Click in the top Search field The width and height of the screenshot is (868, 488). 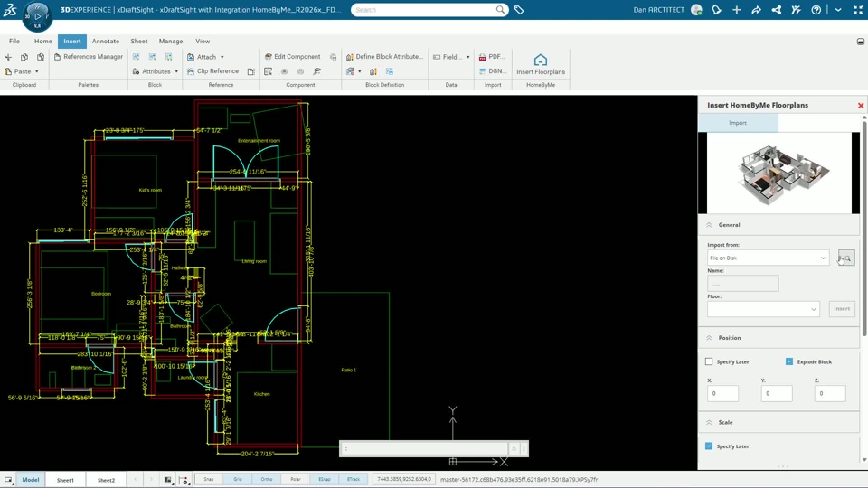point(423,10)
